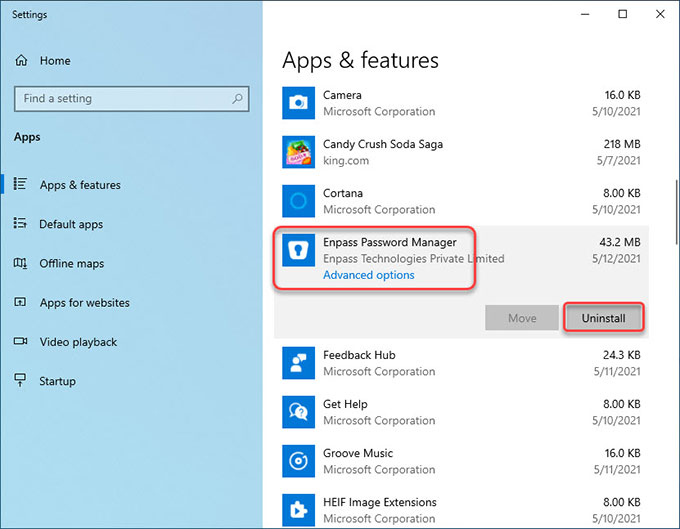Click the 43.2 MB size value
680x529 pixels.
point(620,242)
